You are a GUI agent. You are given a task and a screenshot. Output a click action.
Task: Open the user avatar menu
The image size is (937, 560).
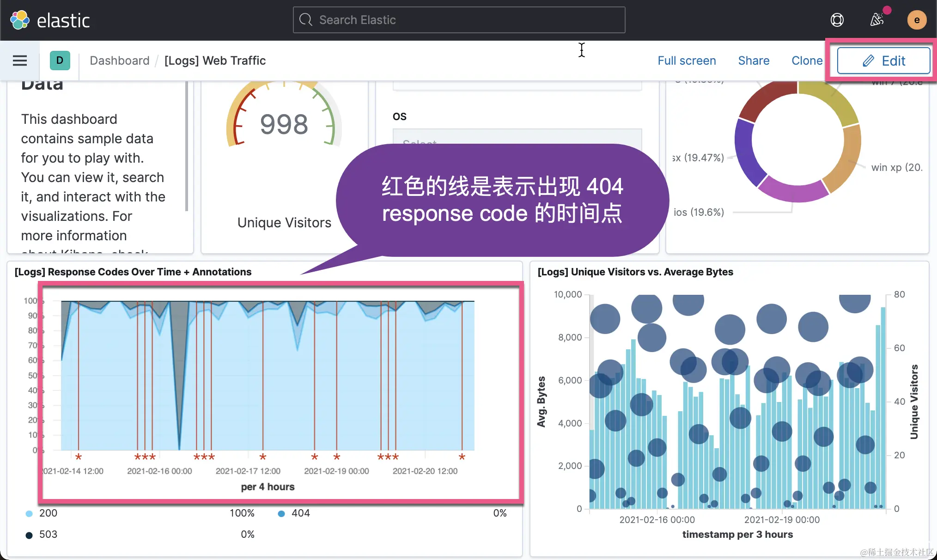pyautogui.click(x=917, y=20)
